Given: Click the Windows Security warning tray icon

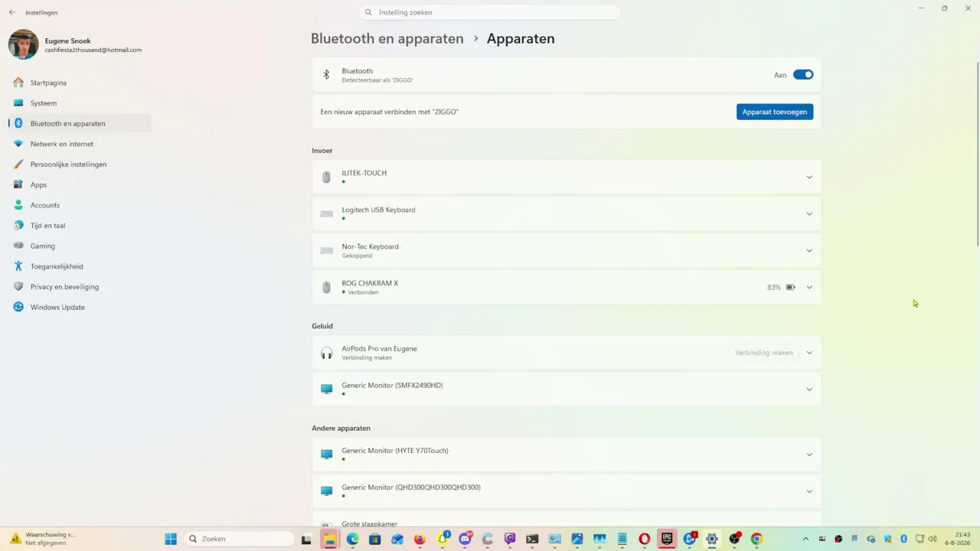Looking at the screenshot, I should tap(887, 539).
